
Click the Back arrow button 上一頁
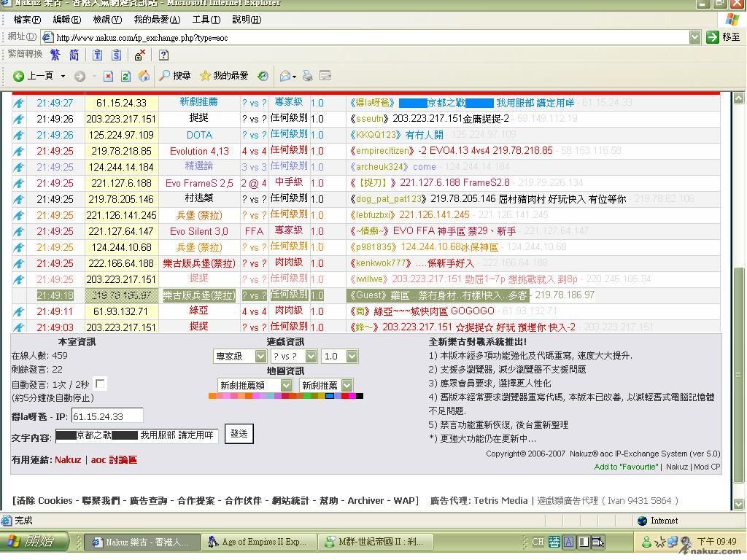pyautogui.click(x=34, y=76)
